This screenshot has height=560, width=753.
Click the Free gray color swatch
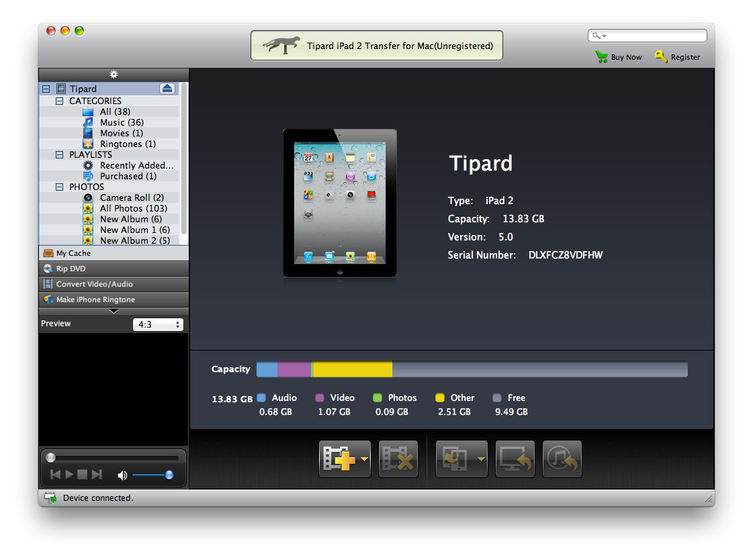coord(497,398)
